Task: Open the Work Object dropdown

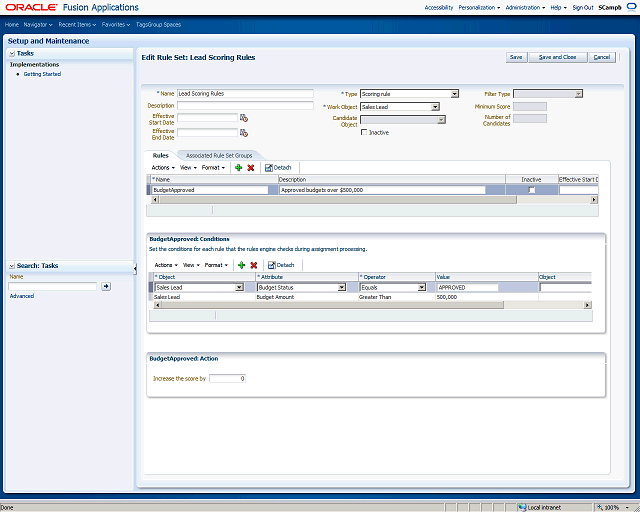Action: [x=436, y=107]
